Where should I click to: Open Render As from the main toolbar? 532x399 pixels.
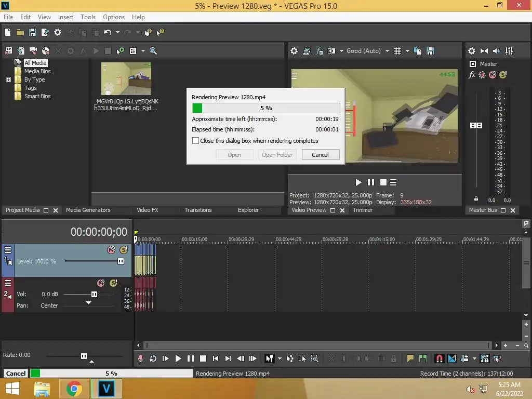click(x=45, y=32)
